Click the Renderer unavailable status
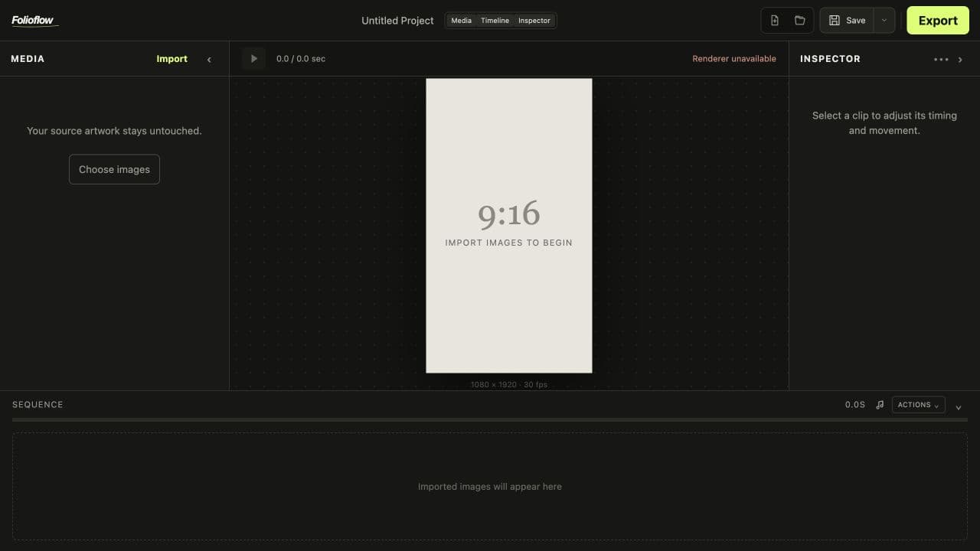The height and width of the screenshot is (551, 980). pos(734,59)
